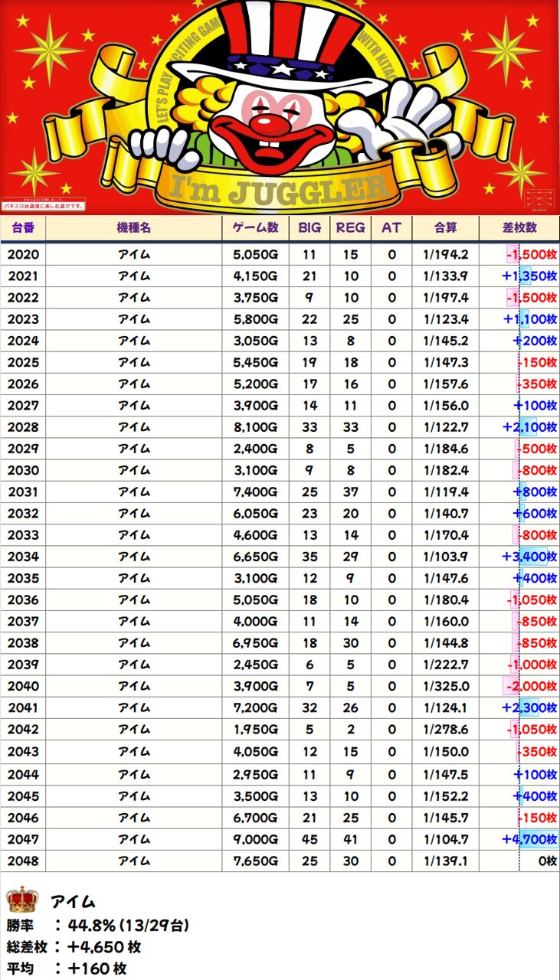The height and width of the screenshot is (980, 560).
Task: Select machine number 2020 cell
Action: point(23,254)
